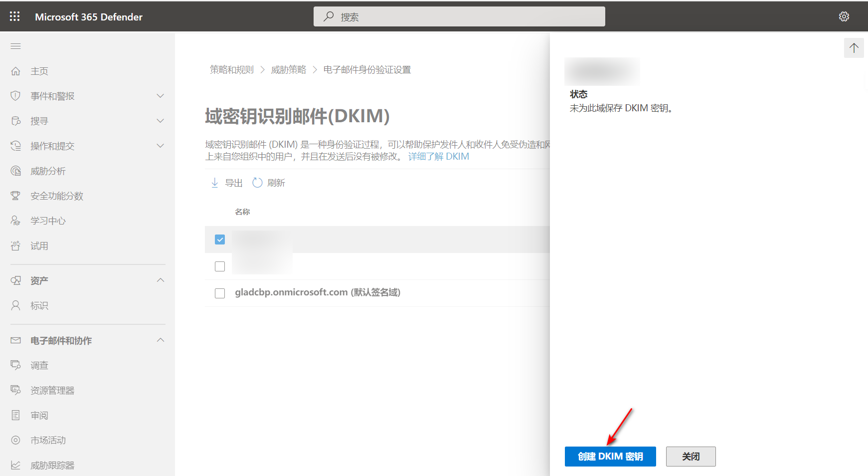Open 市场活动 in the navigation
The width and height of the screenshot is (868, 476).
48,441
